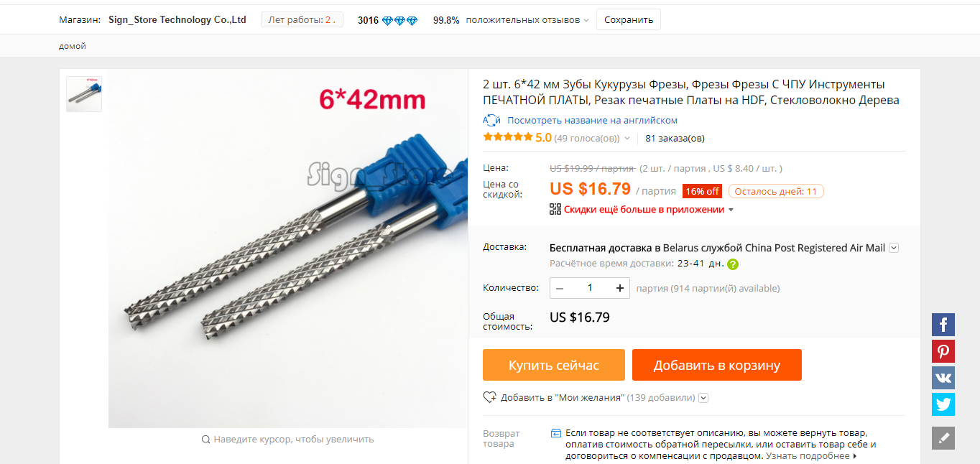The image size is (980, 464).
Task: Open домой store navigation item
Action: [x=73, y=46]
